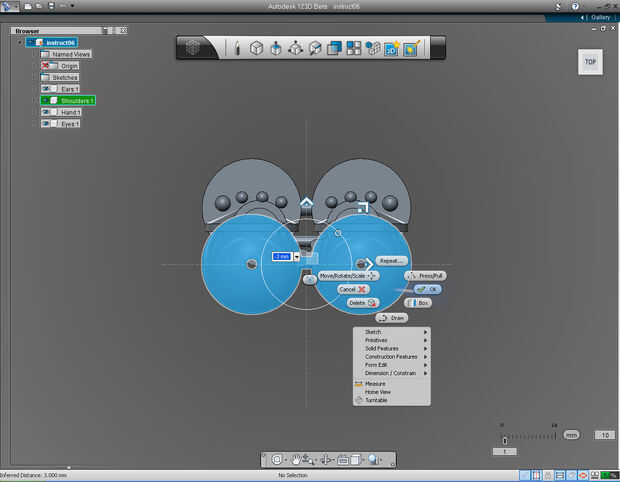Select Turntable from the context menu

click(x=391, y=400)
